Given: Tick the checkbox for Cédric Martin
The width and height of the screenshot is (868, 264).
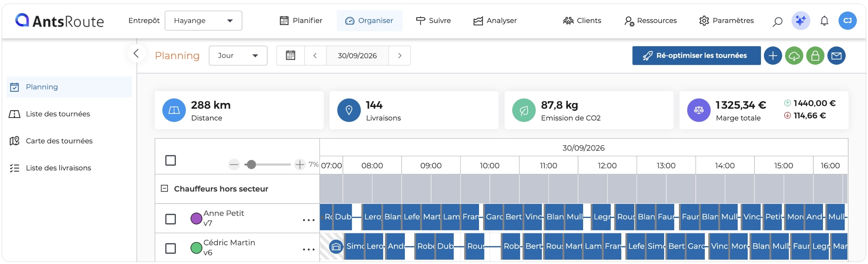Looking at the screenshot, I should 171,249.
